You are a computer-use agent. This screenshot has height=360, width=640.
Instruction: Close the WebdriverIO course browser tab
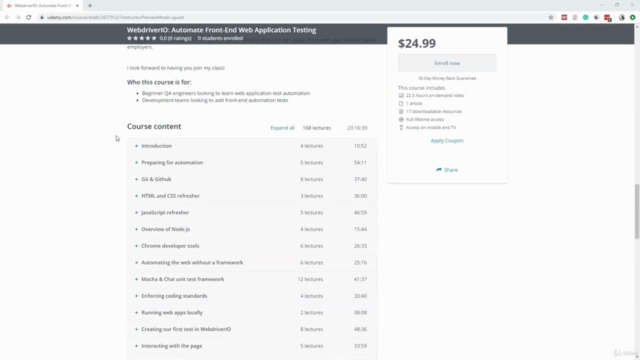point(77,6)
